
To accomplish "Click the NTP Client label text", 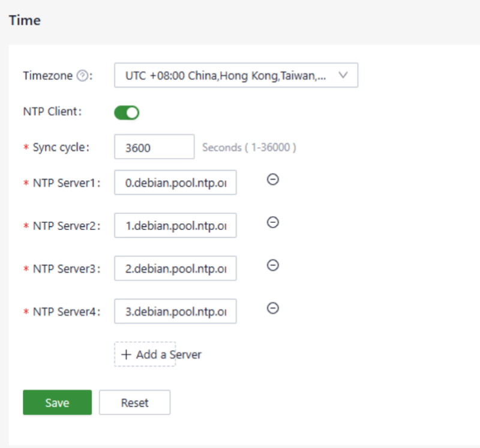I will [52, 112].
